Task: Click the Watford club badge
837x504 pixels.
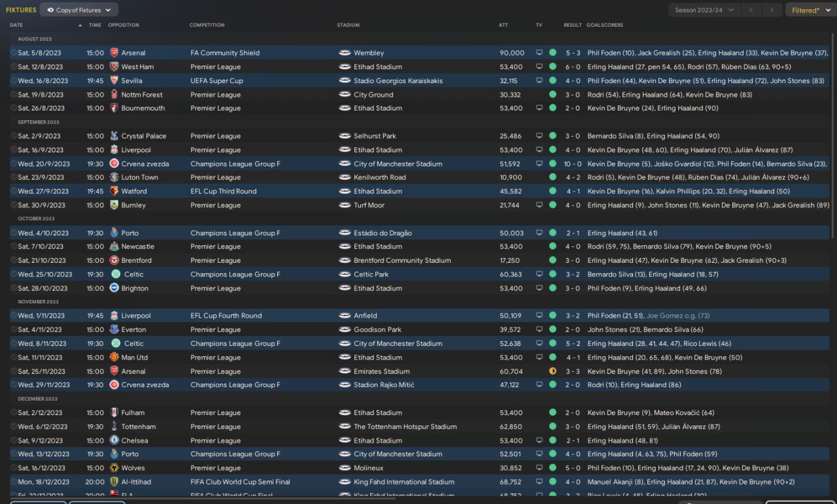Action: pos(114,191)
